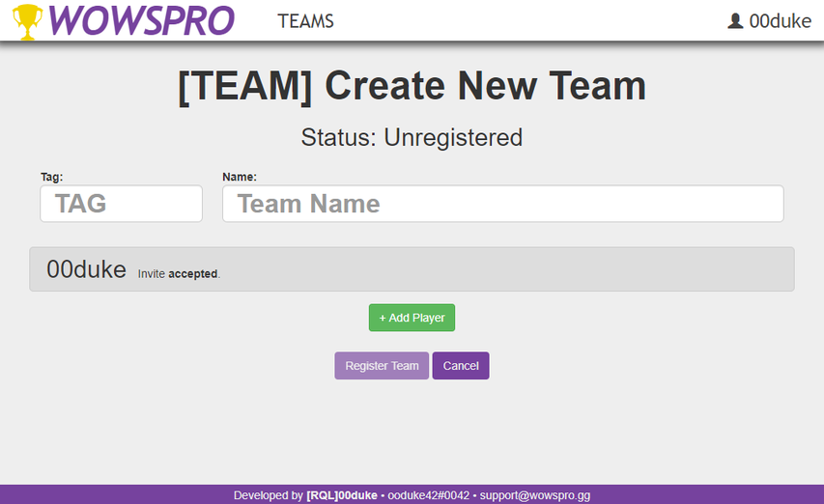Click the WOWSPRO logo text

141,20
